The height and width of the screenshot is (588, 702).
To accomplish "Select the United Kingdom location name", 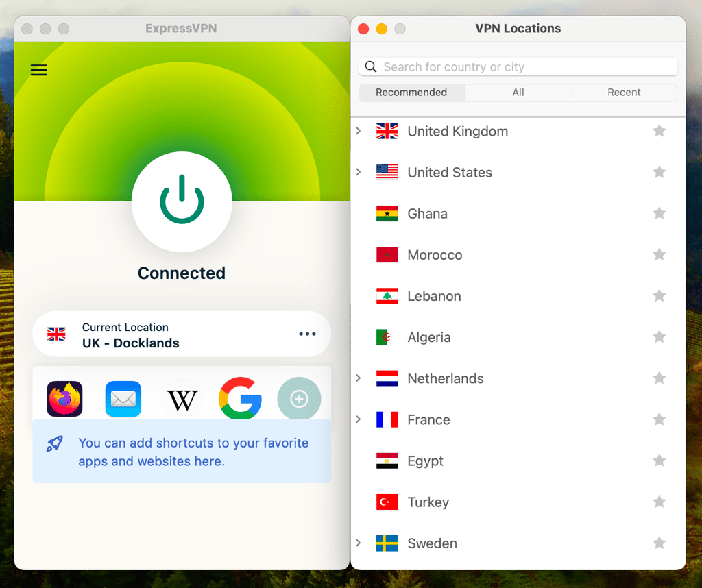I will point(457,131).
